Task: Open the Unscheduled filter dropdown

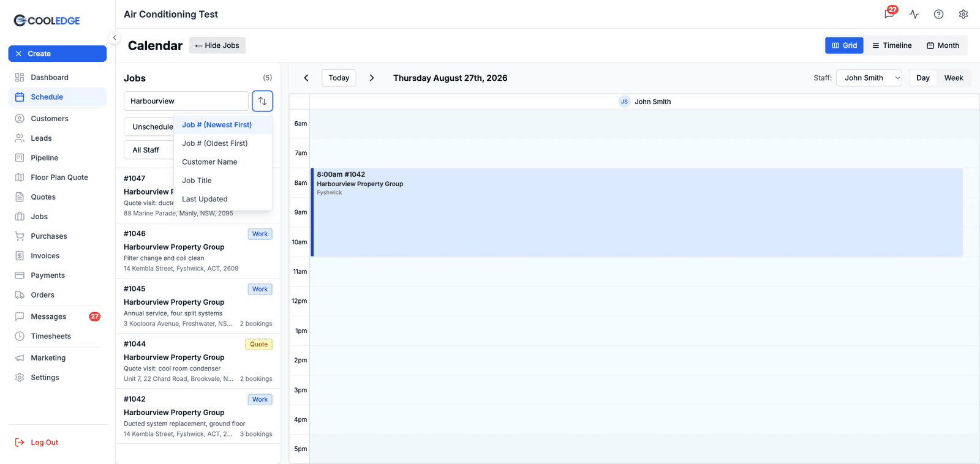Action: [149, 127]
